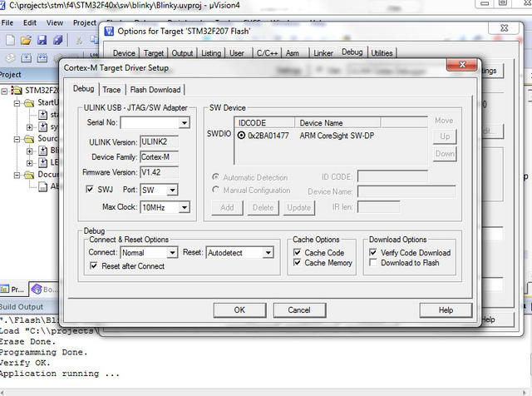The width and height of the screenshot is (532, 396).
Task: Select the Sourc group folder icon
Action: 28,139
